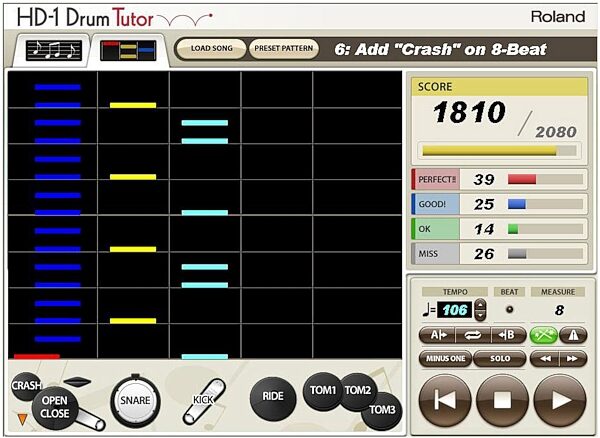Fast forward with the double-right arrow button
The image size is (600, 438).
(x=573, y=359)
